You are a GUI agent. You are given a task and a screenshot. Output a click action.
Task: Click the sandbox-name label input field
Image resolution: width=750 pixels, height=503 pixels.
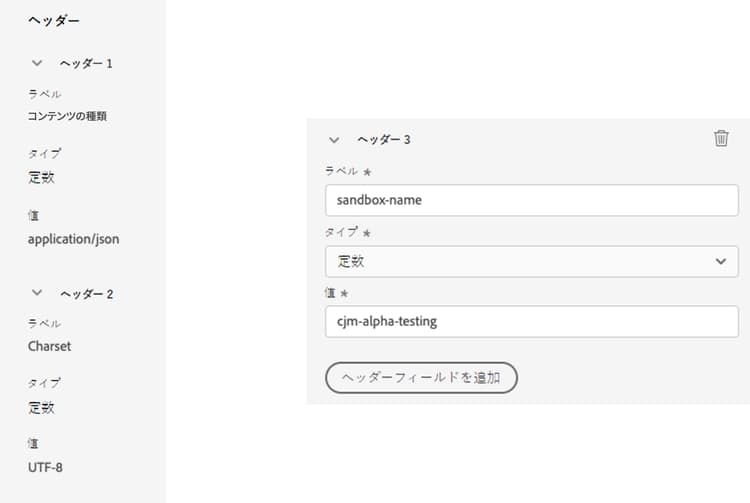(x=531, y=200)
